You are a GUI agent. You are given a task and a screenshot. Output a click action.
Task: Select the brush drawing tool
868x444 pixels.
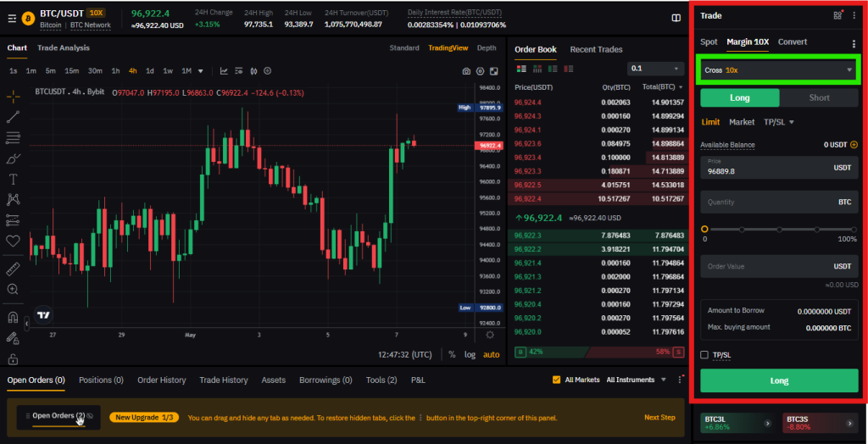(x=14, y=158)
